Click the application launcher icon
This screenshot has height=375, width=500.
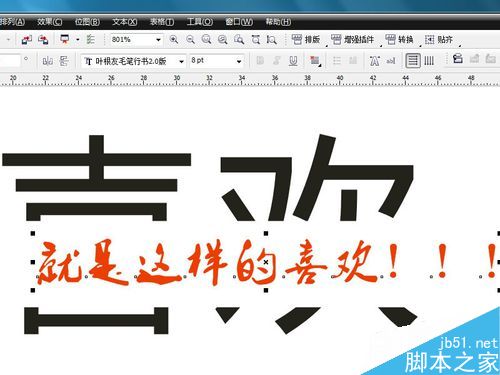point(65,39)
